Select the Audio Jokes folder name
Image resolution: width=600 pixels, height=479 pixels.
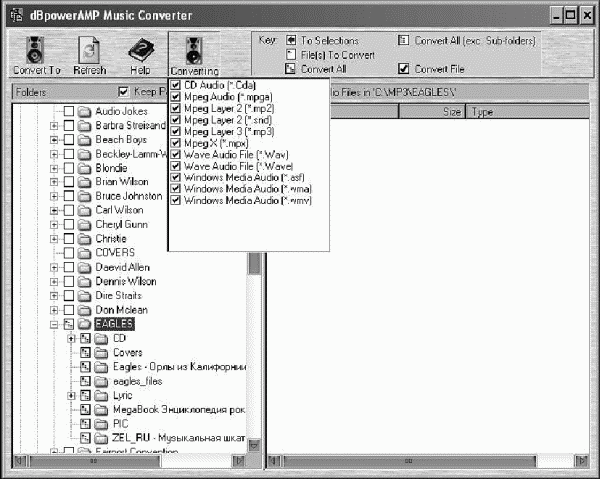pyautogui.click(x=121, y=111)
